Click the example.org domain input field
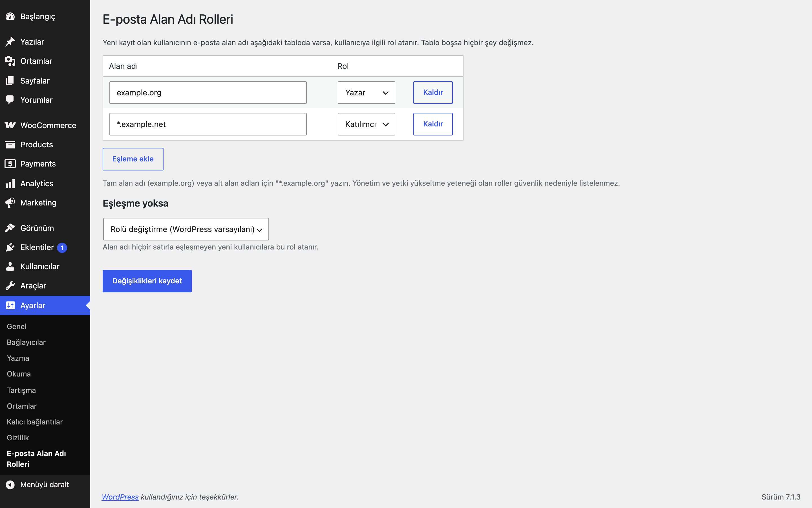The image size is (812, 508). 208,92
